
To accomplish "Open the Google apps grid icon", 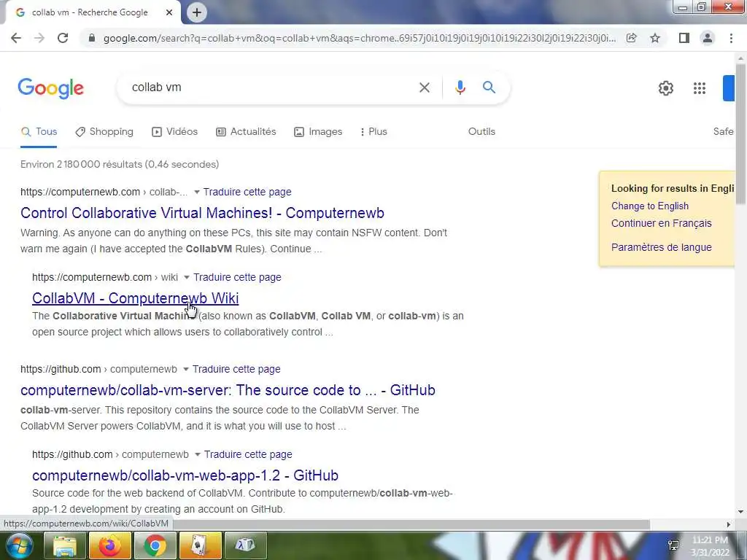I will [x=700, y=88].
